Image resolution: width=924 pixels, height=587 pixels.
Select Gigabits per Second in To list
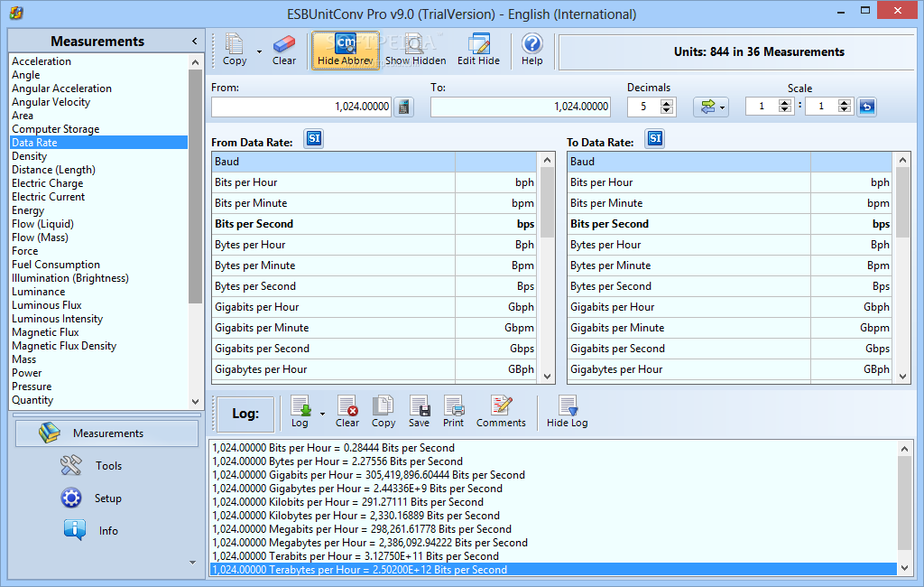(729, 349)
